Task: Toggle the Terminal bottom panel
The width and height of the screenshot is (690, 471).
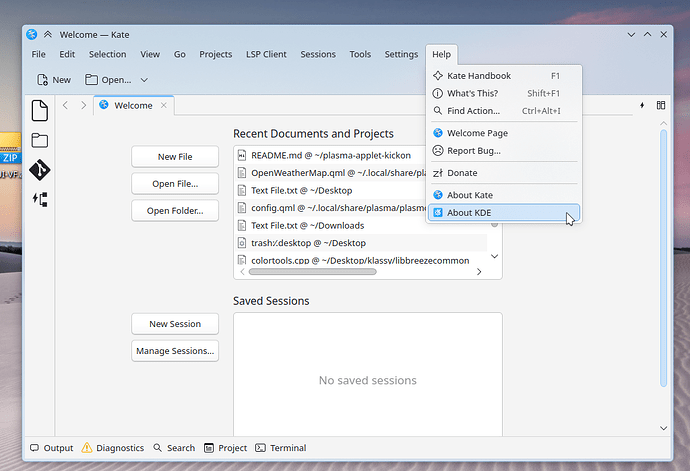Action: (281, 448)
